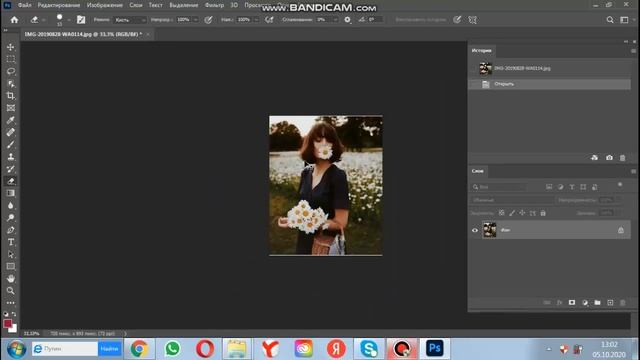Create a new layer group folder icon
The height and width of the screenshot is (360, 640).
click(598, 302)
